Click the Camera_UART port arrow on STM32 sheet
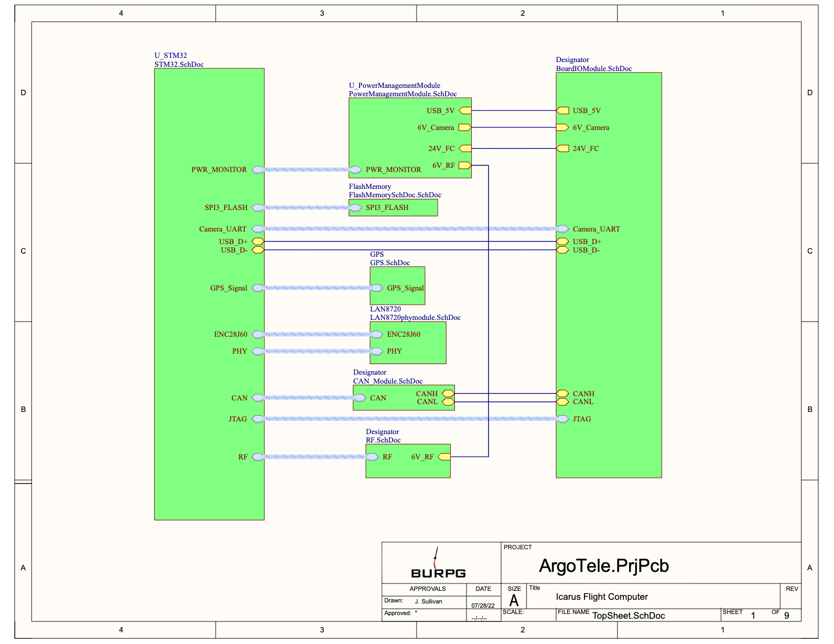The width and height of the screenshot is (834, 644). [258, 229]
